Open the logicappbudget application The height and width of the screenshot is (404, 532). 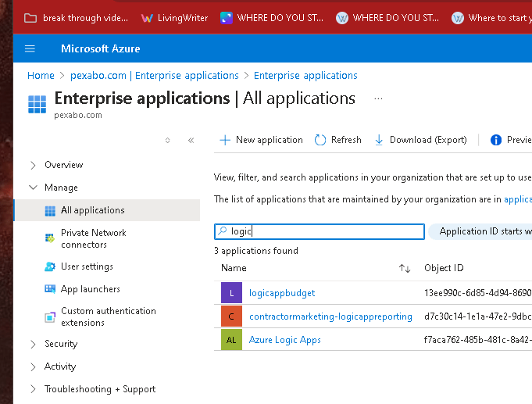[282, 293]
